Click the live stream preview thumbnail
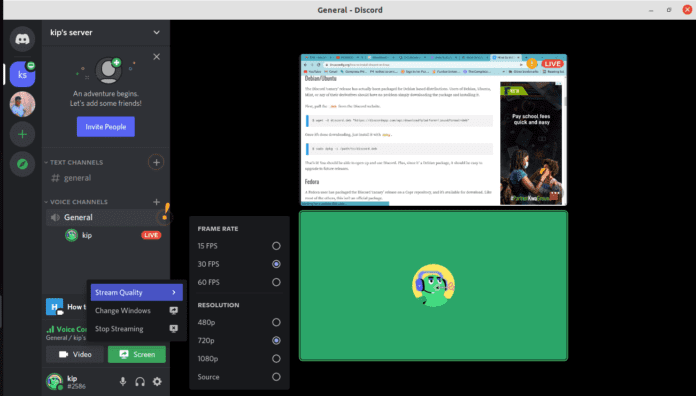 click(x=434, y=130)
